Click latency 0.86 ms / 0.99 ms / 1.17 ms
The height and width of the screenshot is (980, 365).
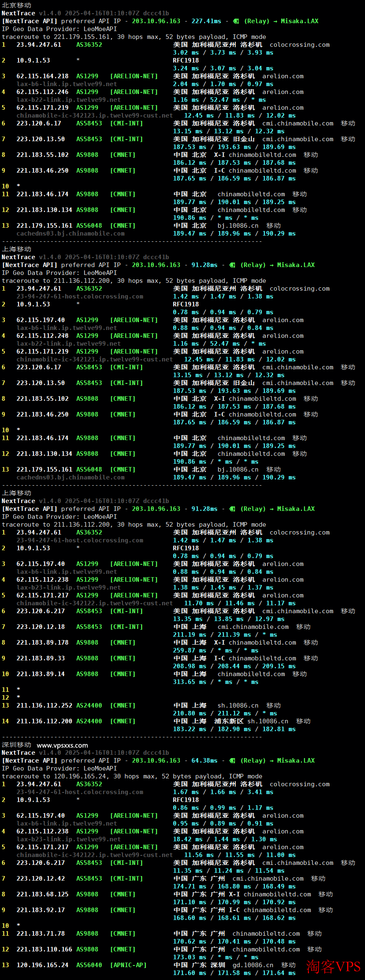pos(223,808)
